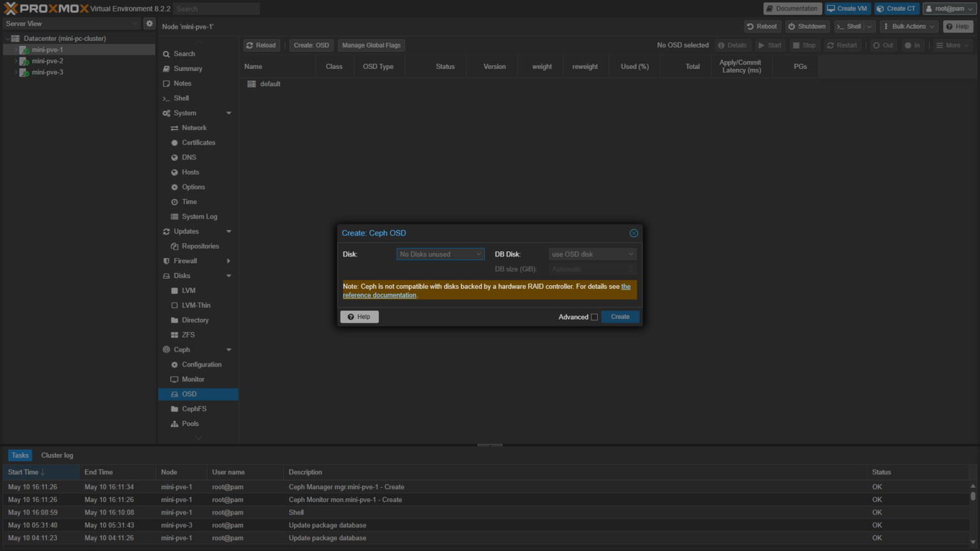980x551 pixels.
Task: Click the top search input field
Action: coord(216,9)
